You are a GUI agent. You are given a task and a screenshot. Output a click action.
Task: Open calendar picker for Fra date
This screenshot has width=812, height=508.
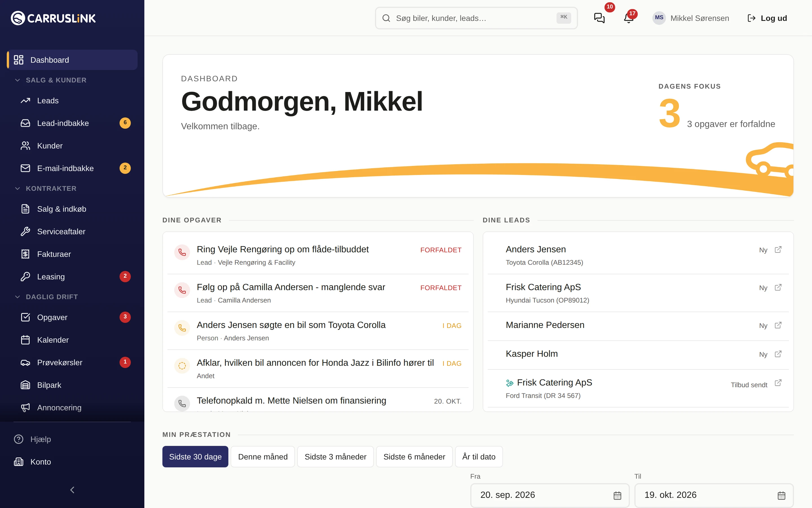point(617,495)
